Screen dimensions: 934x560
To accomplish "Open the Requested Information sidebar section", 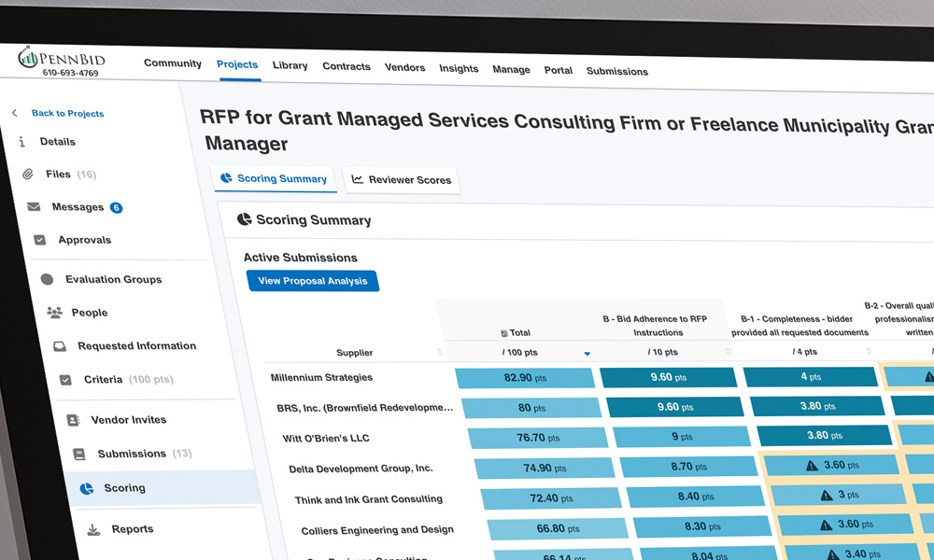I will tap(136, 345).
